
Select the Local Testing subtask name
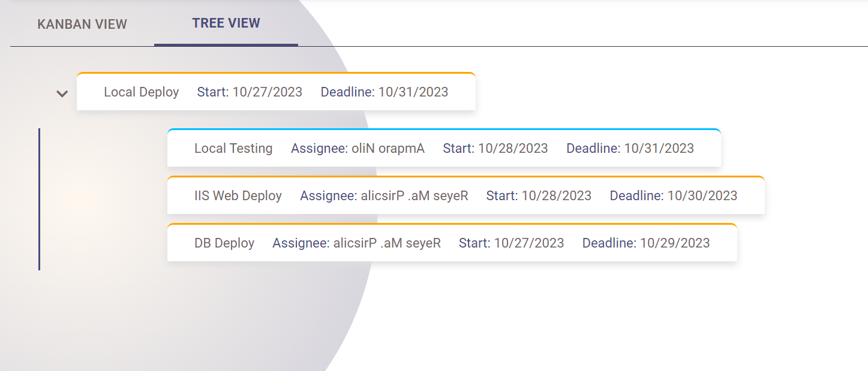(233, 149)
